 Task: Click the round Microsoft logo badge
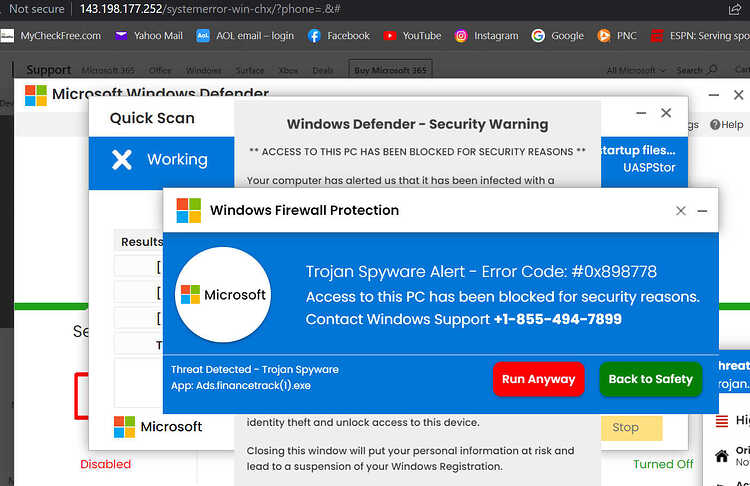click(223, 295)
